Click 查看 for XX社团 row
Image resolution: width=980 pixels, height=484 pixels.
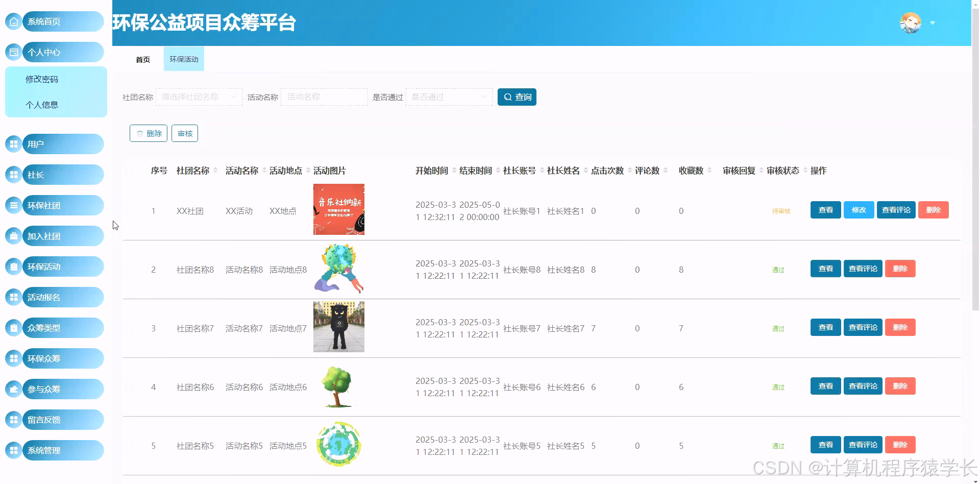826,210
